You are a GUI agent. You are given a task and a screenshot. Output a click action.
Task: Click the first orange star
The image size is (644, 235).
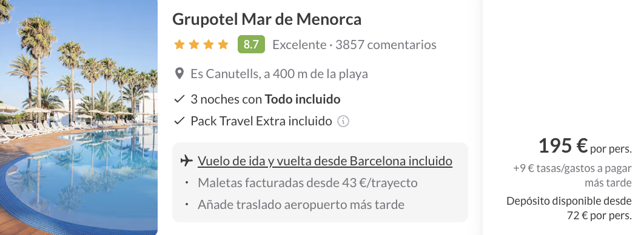pyautogui.click(x=179, y=44)
